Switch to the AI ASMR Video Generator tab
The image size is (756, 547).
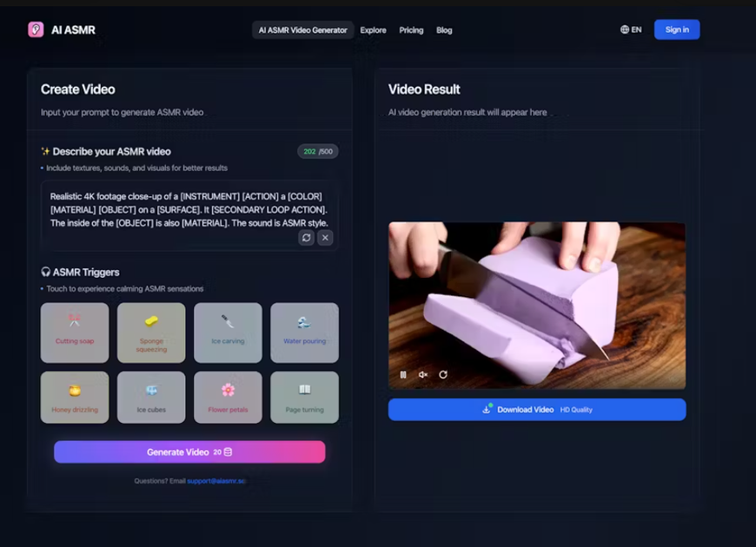coord(302,30)
